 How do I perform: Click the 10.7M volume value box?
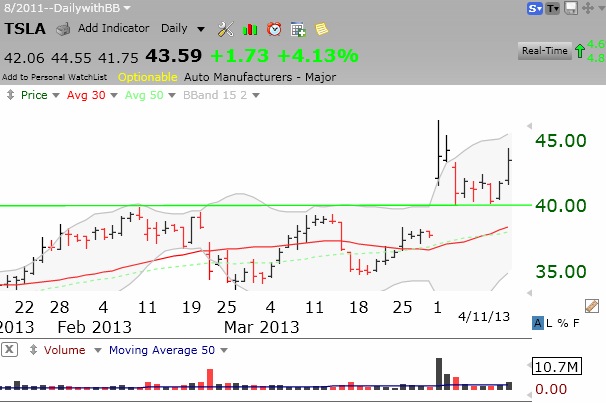(556, 367)
